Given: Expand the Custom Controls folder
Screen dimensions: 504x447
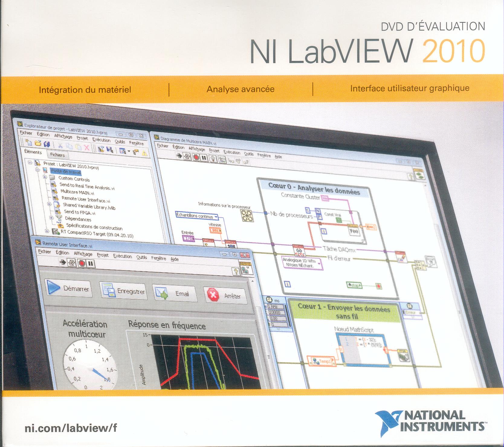Looking at the screenshot, I should tap(45, 177).
